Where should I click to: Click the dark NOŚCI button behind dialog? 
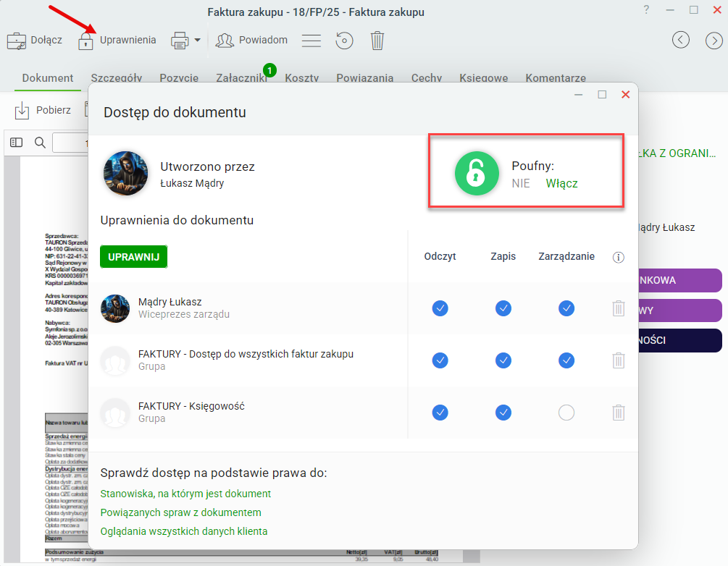click(x=680, y=340)
